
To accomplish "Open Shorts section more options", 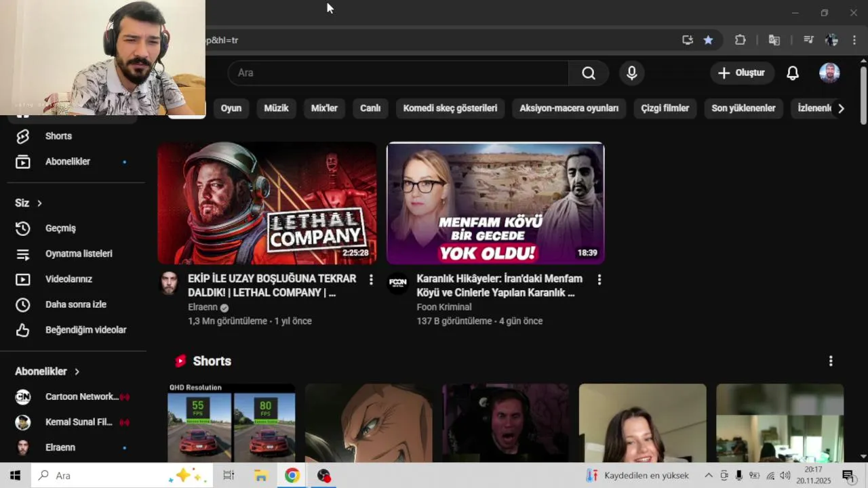I will pos(831,361).
